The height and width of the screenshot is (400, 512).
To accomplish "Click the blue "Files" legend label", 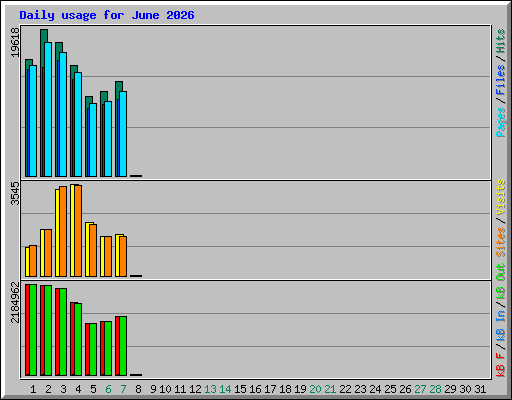I will coord(501,80).
